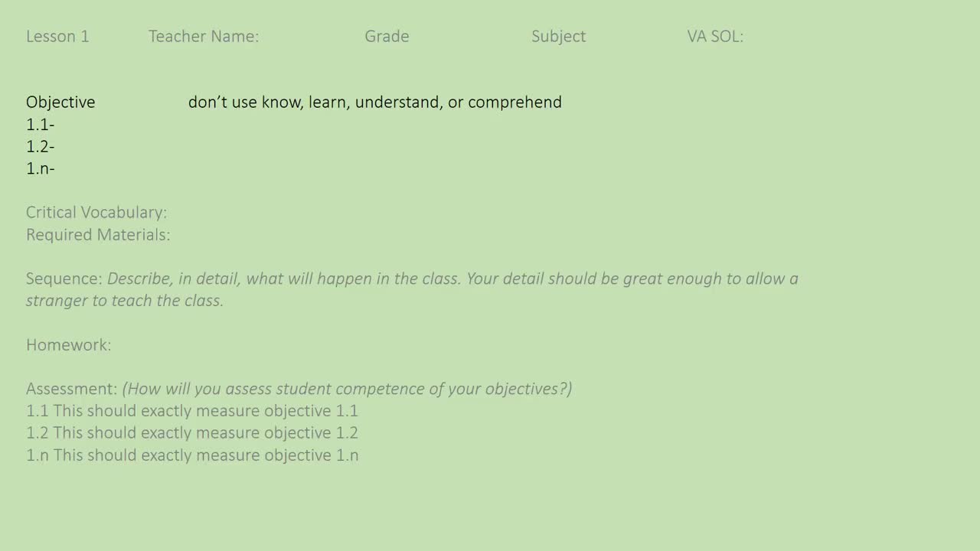Click the 'Critical Vocabulary:' label
This screenshot has height=551, width=980.
pyautogui.click(x=96, y=212)
